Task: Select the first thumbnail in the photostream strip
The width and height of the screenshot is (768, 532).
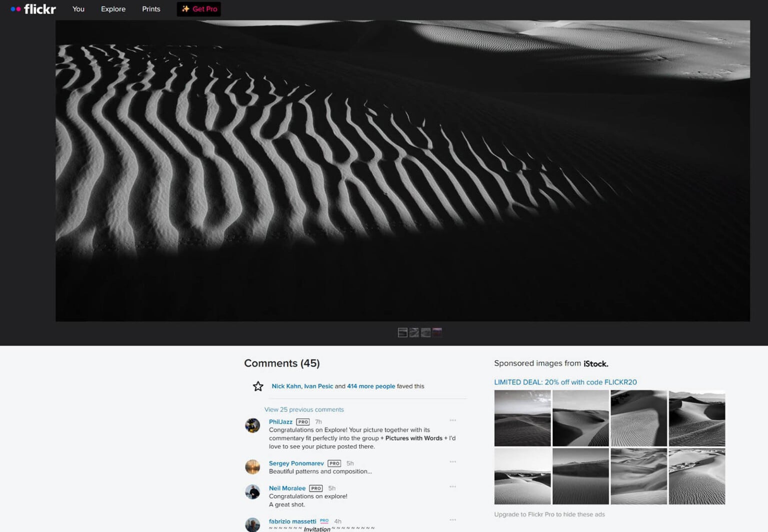Action: tap(402, 333)
